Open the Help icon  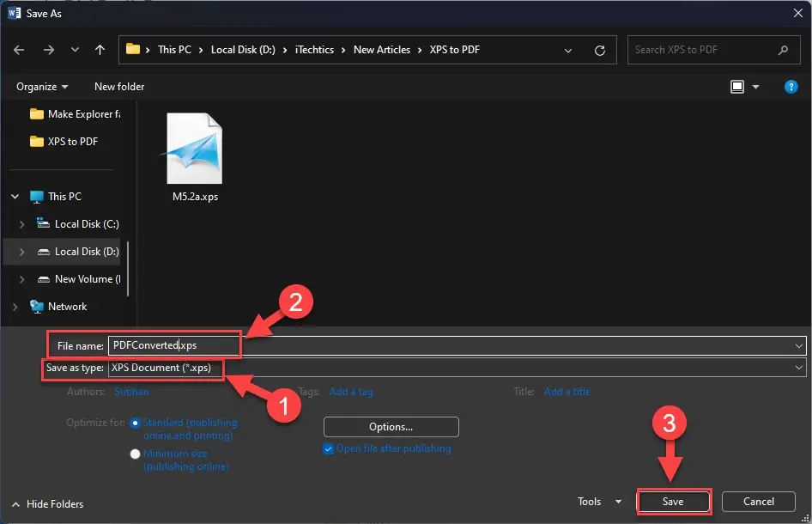tap(791, 87)
